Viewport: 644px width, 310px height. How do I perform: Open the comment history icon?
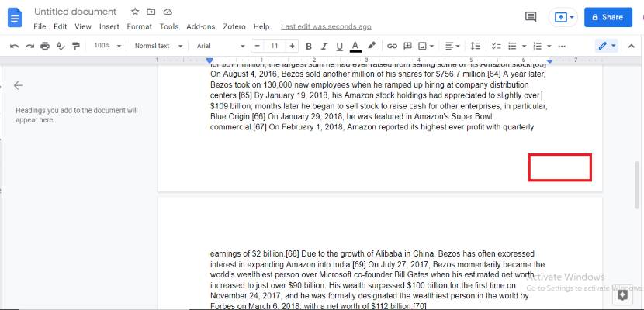pyautogui.click(x=531, y=17)
